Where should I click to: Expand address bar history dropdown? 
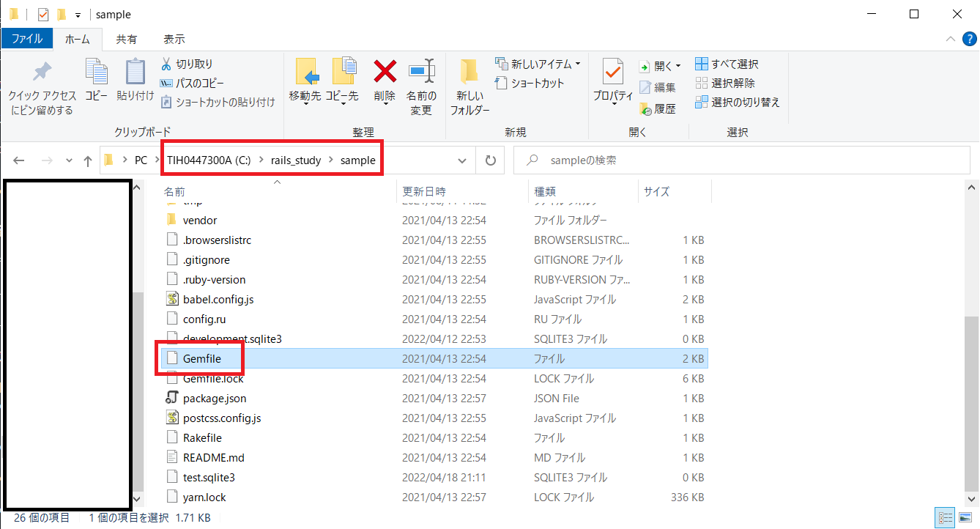462,160
